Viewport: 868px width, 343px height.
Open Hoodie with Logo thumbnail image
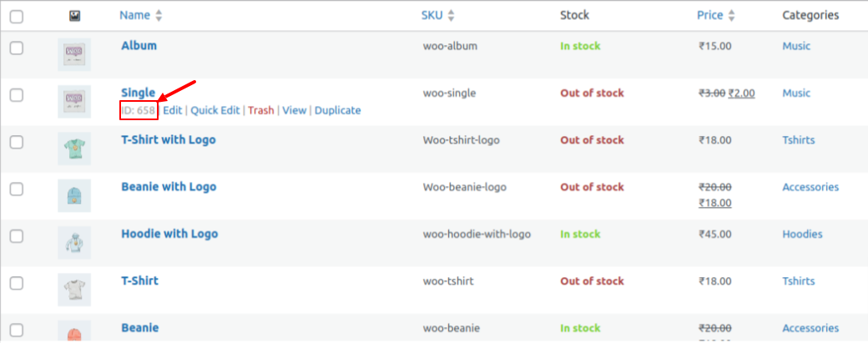73,242
